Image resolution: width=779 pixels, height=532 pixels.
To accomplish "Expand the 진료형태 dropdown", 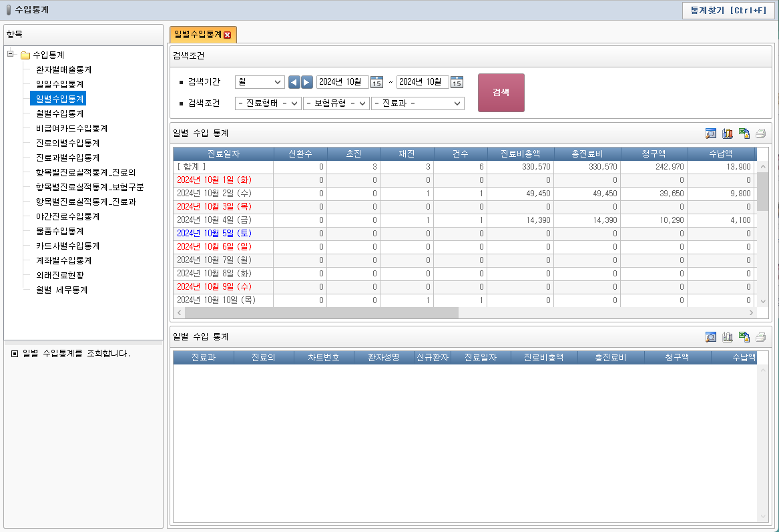I will click(x=268, y=103).
